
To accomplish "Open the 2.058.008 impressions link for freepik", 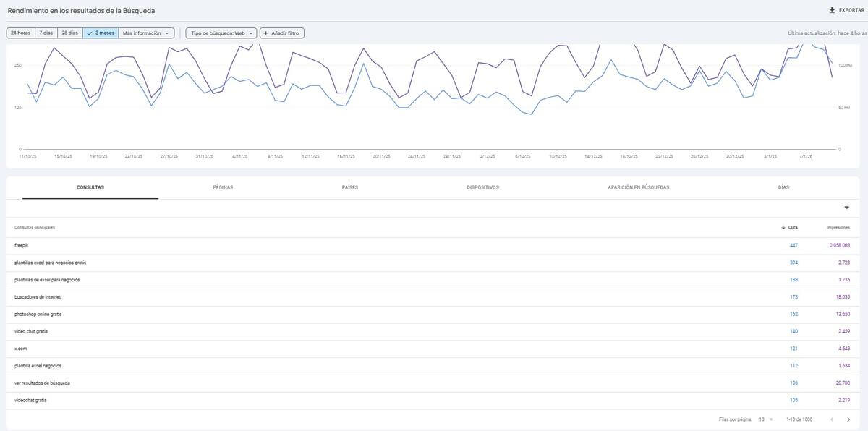I will click(840, 244).
